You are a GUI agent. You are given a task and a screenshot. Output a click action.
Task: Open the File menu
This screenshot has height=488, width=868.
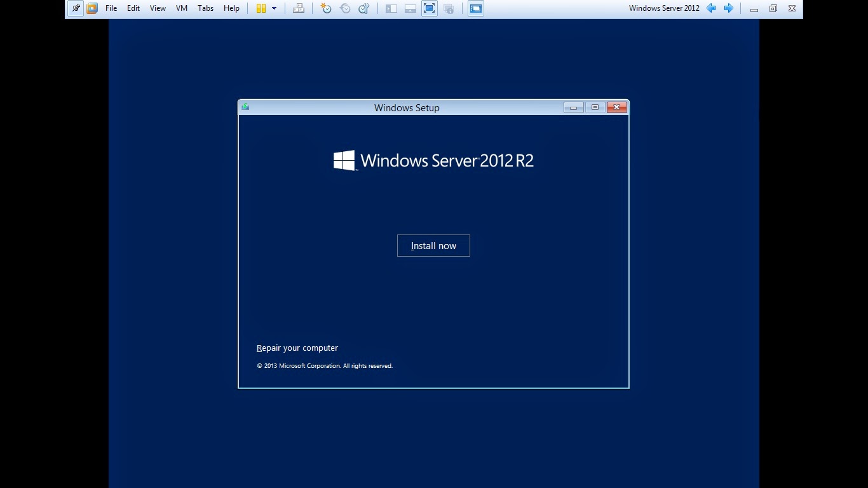111,8
